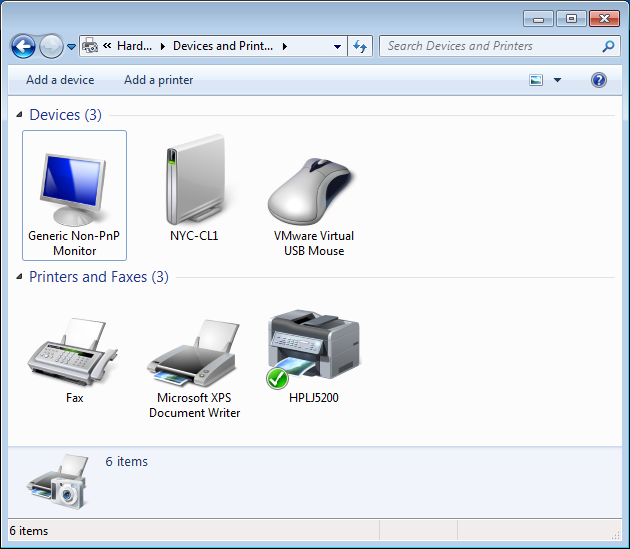Viewport: 630px width, 549px height.
Task: Click the refresh button next to address bar
Action: [x=360, y=46]
